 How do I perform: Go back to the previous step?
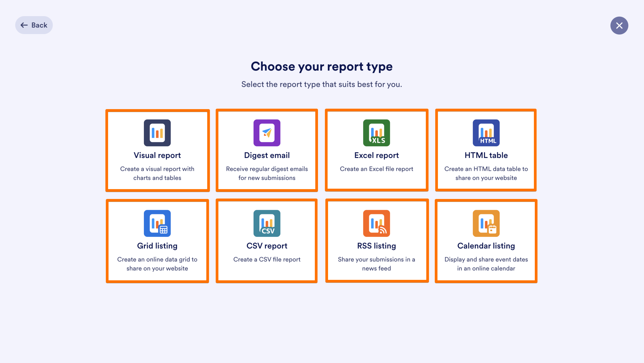coord(34,25)
